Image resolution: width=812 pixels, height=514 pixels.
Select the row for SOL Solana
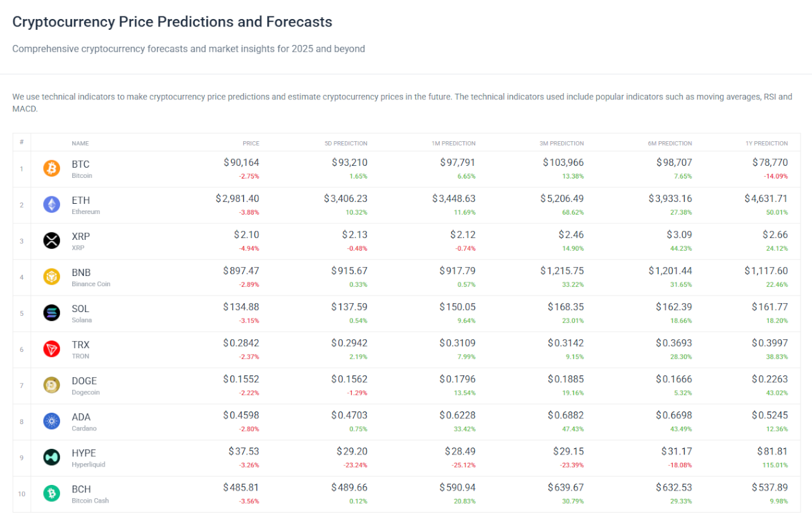click(x=405, y=313)
